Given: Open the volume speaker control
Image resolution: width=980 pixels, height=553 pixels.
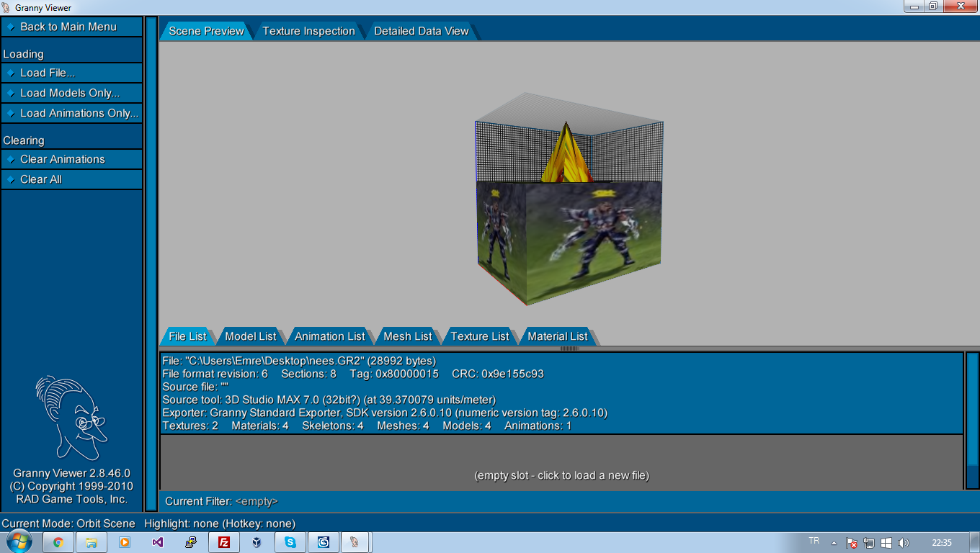Looking at the screenshot, I should (904, 543).
